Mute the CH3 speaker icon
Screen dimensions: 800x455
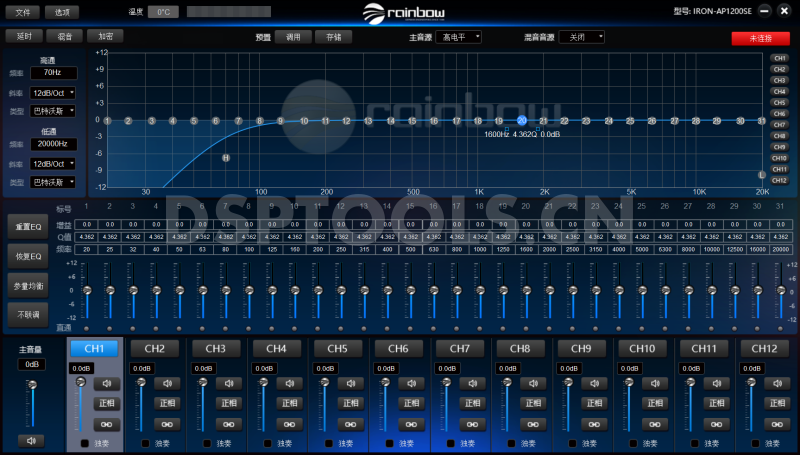tap(229, 384)
